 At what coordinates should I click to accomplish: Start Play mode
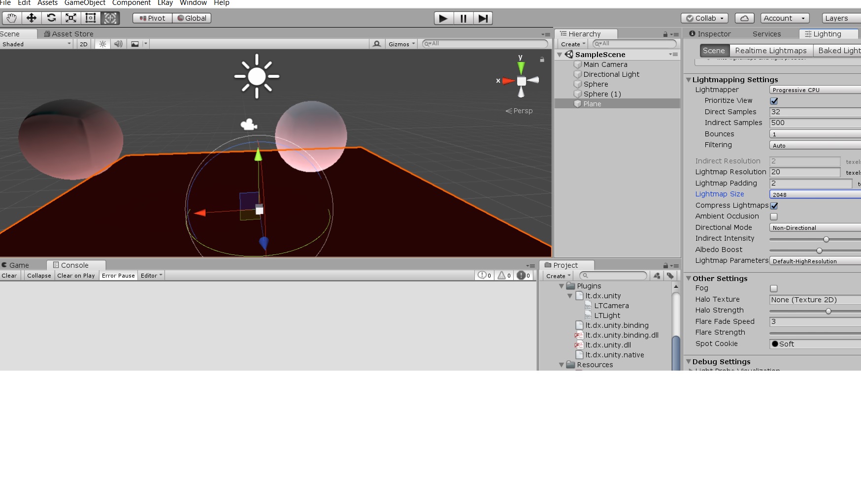[443, 18]
